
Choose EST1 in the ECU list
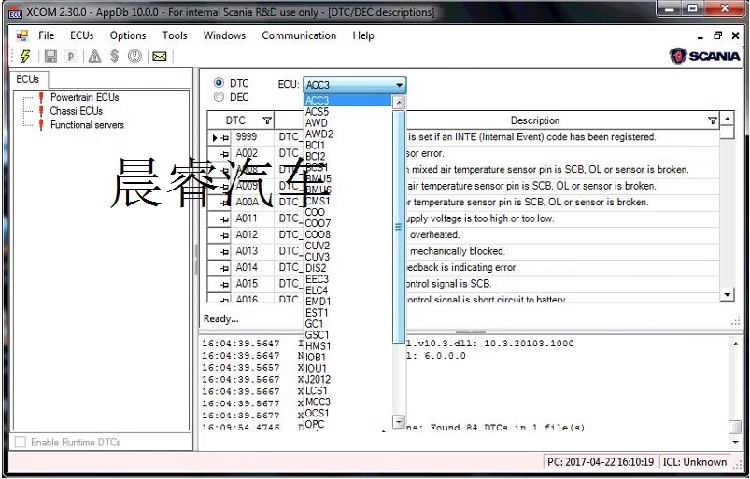tap(348, 312)
